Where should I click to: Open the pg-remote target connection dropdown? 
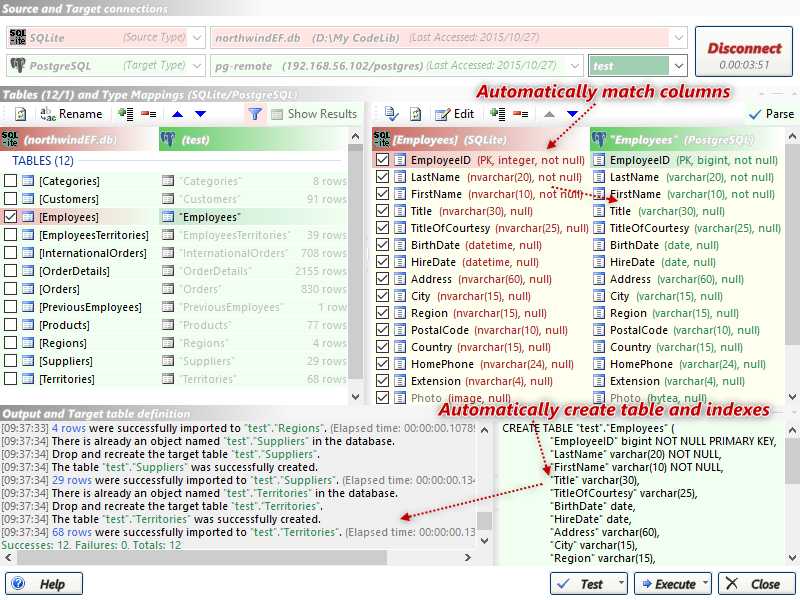pos(574,65)
